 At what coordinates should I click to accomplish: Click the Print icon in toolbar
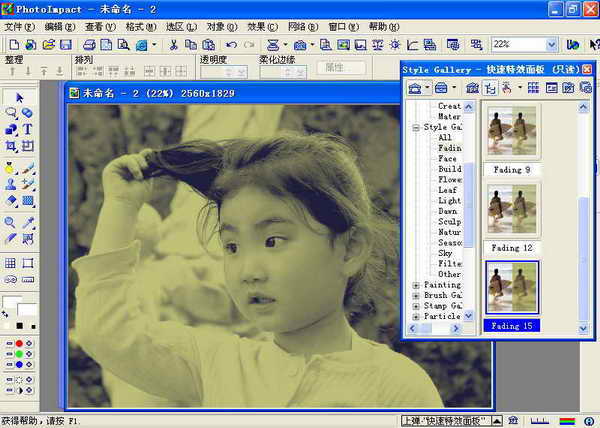tap(89, 45)
